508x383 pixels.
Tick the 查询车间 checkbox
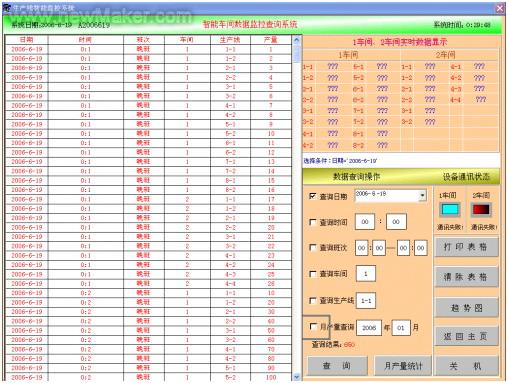point(313,274)
